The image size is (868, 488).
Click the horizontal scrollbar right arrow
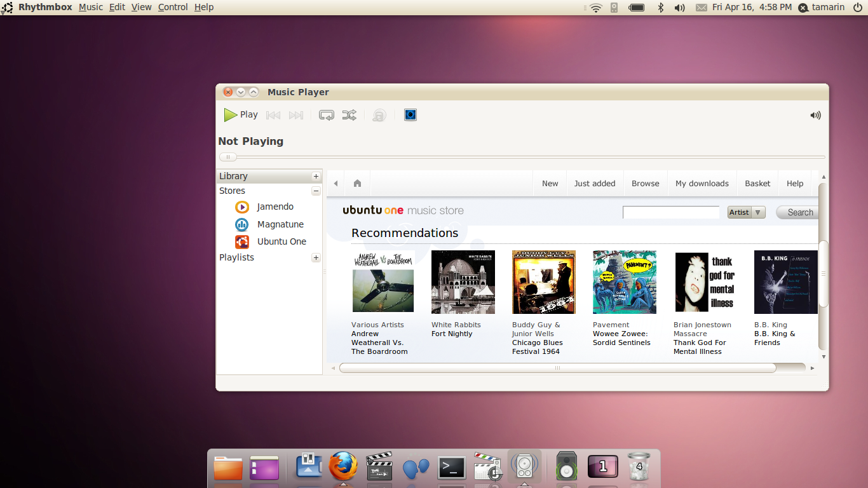tap(812, 368)
